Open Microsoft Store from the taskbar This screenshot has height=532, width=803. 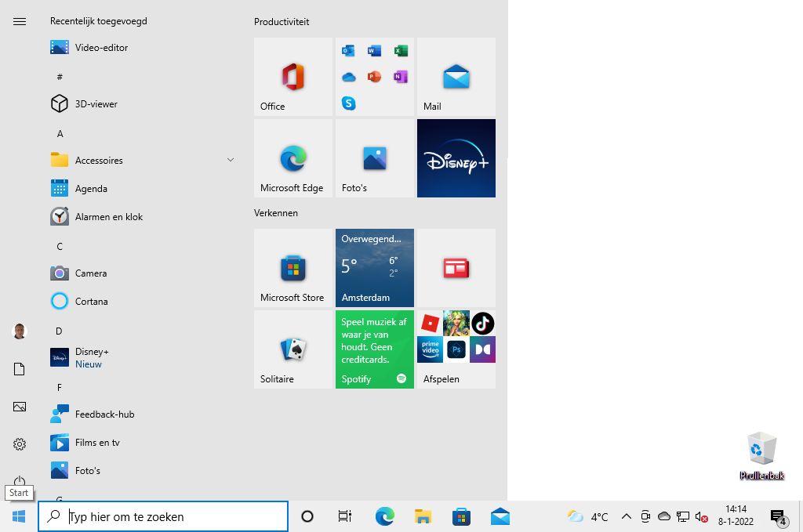pyautogui.click(x=461, y=516)
